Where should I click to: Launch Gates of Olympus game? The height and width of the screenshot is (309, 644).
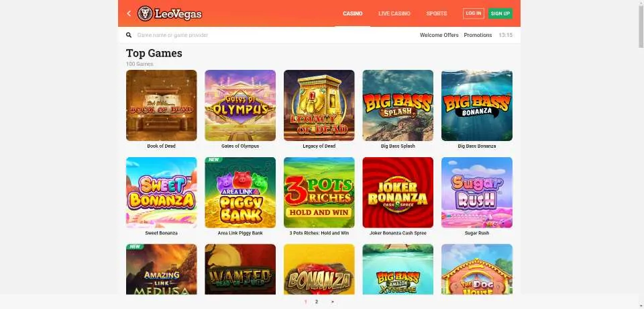pos(240,105)
